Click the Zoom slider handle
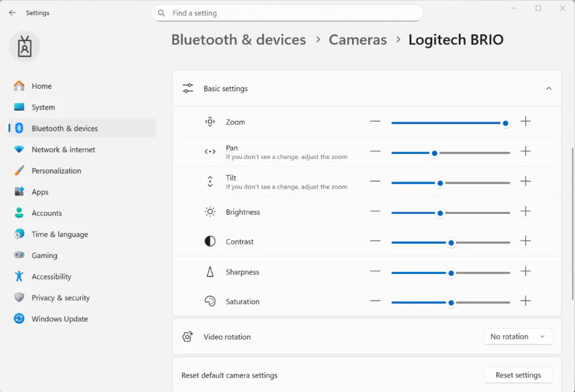The width and height of the screenshot is (575, 392). coord(505,121)
